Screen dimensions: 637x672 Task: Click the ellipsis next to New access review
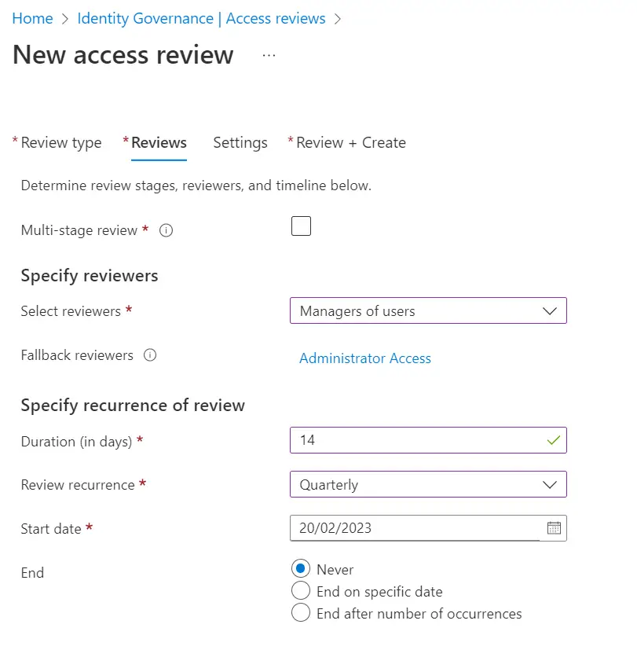point(269,56)
